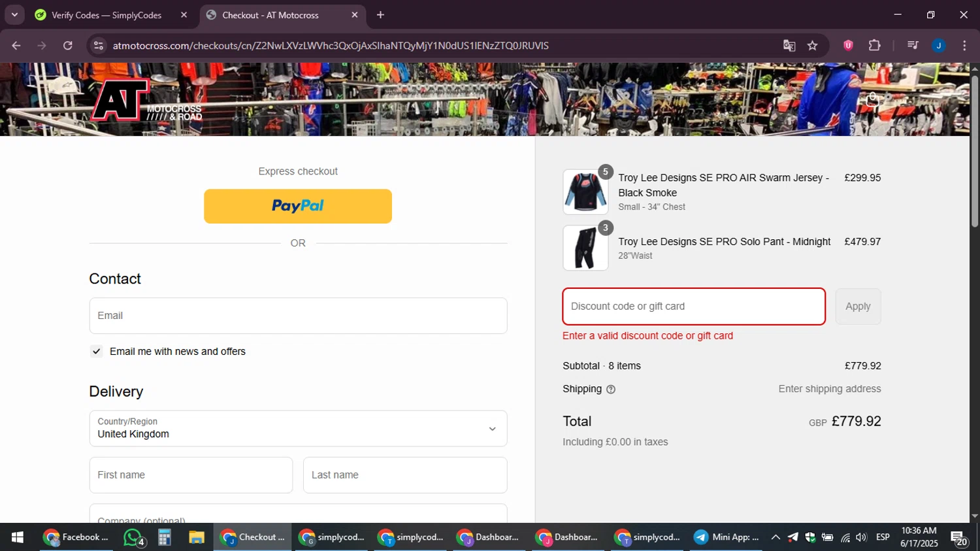Screen dimensions: 980x551
Task: Focus the Discount code or gift card field
Action: (x=694, y=307)
